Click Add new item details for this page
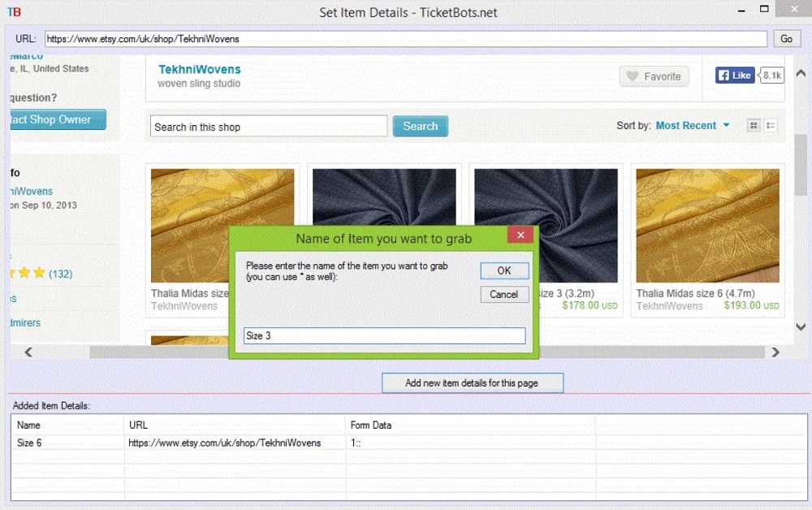812x510 pixels. coord(473,383)
